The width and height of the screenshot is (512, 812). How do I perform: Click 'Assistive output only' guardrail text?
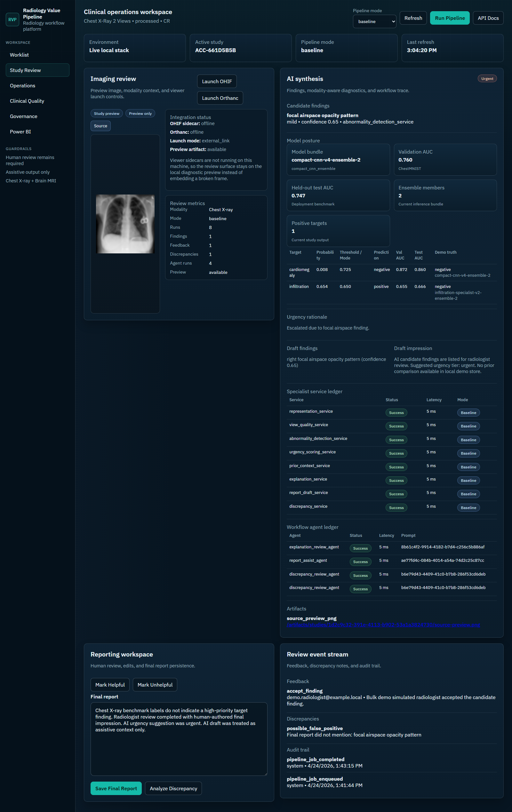(28, 172)
